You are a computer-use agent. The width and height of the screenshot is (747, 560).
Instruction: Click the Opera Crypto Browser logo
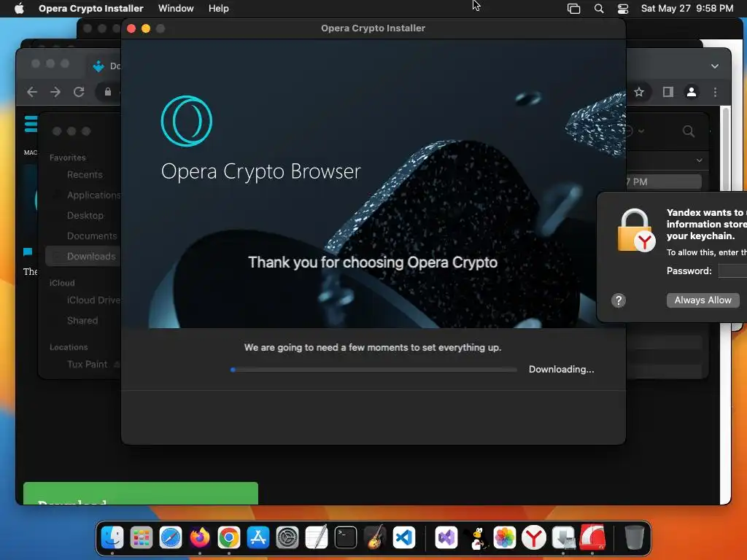point(187,121)
